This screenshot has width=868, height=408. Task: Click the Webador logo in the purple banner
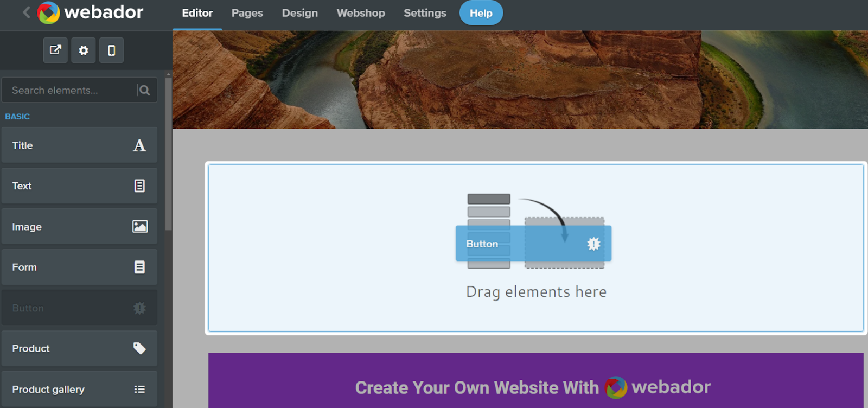click(x=658, y=387)
